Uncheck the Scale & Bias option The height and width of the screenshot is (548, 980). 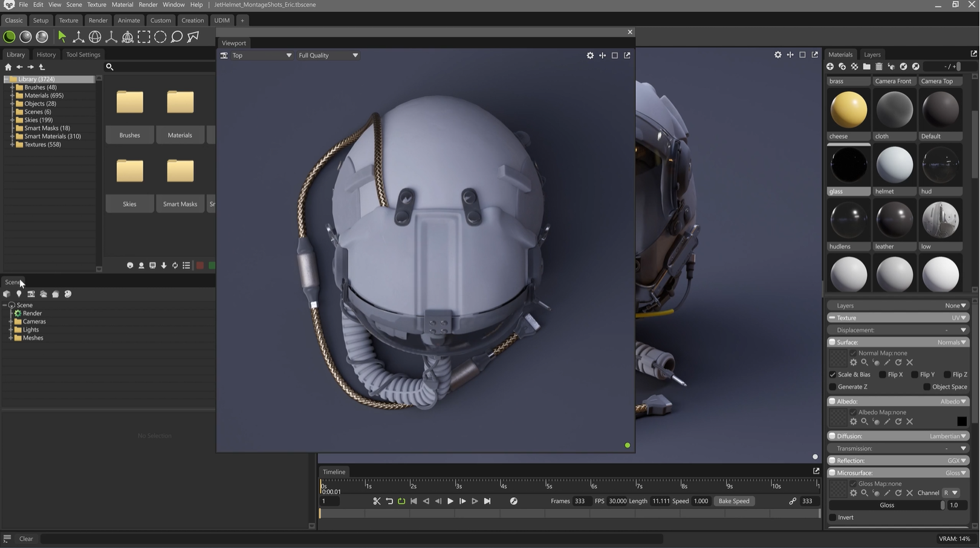tap(832, 375)
